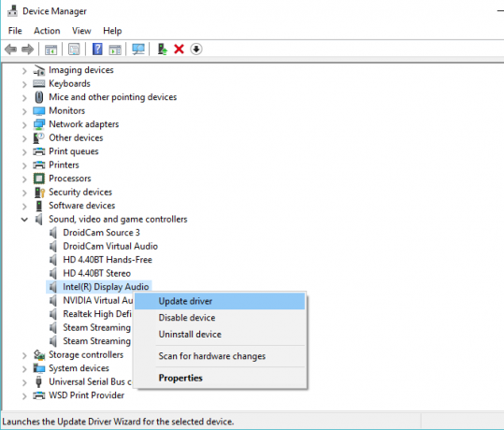Expand the System devices node
This screenshot has height=430, width=504.
(x=24, y=369)
